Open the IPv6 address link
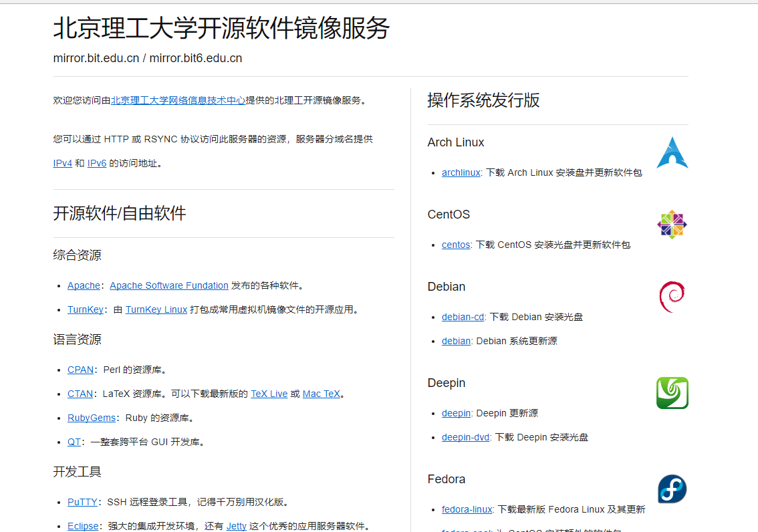The width and height of the screenshot is (758, 532). click(x=97, y=163)
